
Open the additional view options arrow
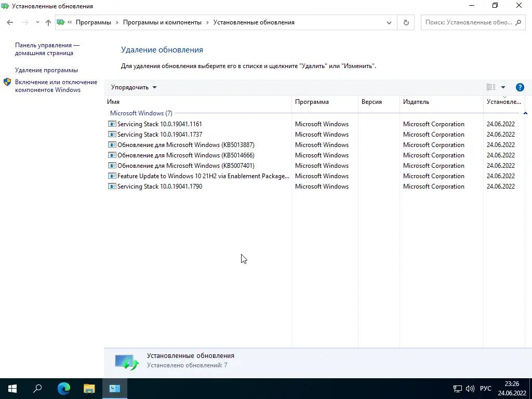(503, 87)
